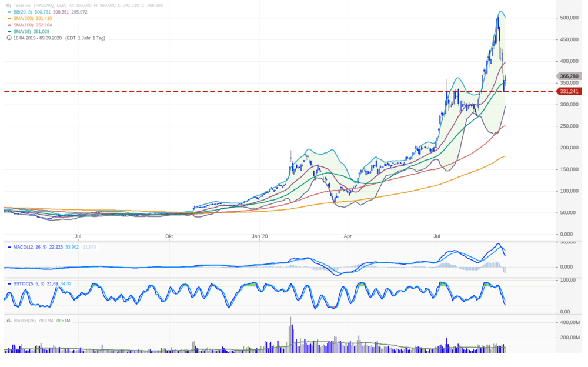This screenshot has width=588, height=367.
Task: Click the chart-type icon beside Tesla Inc.
Action: [x=9, y=5]
